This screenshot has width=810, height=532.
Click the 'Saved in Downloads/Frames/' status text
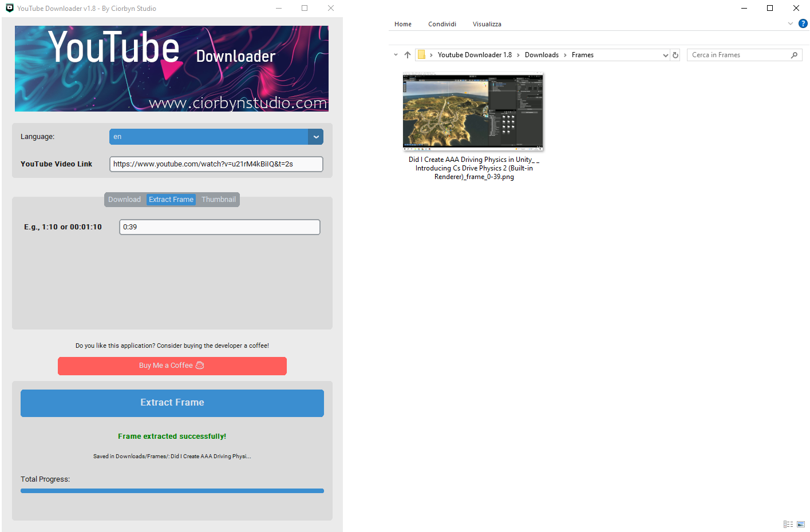(x=172, y=456)
